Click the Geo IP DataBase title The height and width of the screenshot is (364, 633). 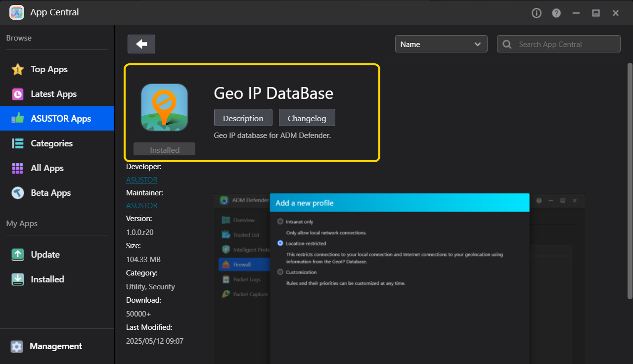tap(273, 93)
